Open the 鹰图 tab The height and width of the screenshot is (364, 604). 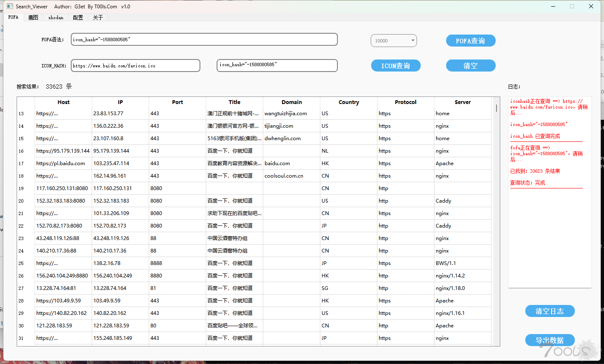(x=33, y=17)
